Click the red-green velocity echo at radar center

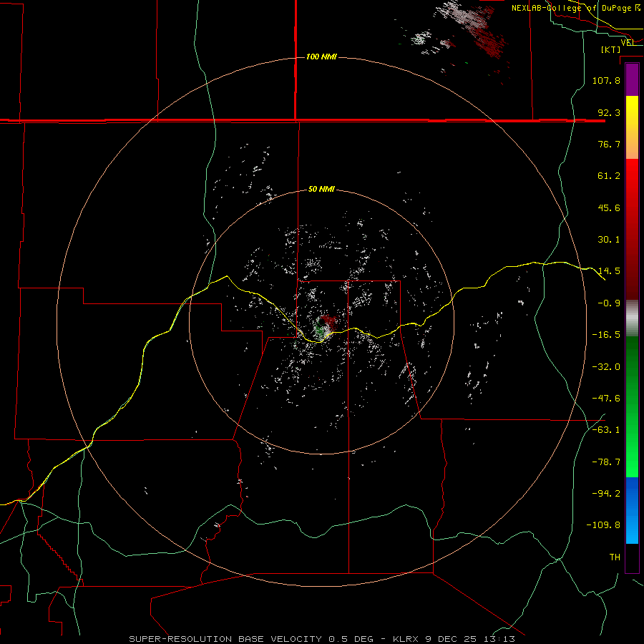(326, 326)
